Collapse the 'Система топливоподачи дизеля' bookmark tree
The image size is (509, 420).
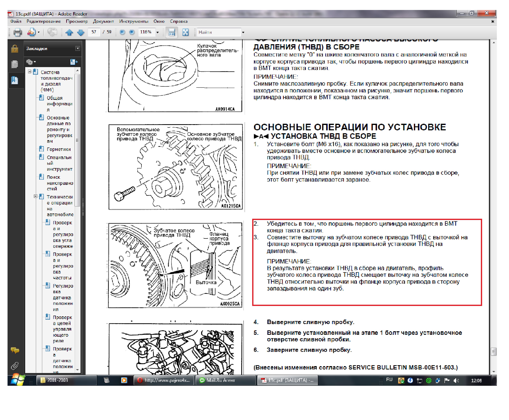[30, 72]
